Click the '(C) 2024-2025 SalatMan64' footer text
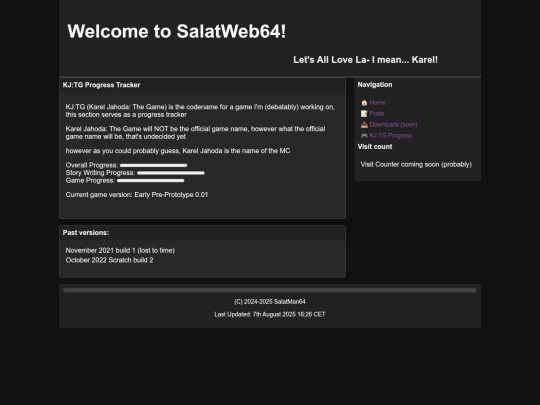The image size is (540, 405). click(270, 302)
